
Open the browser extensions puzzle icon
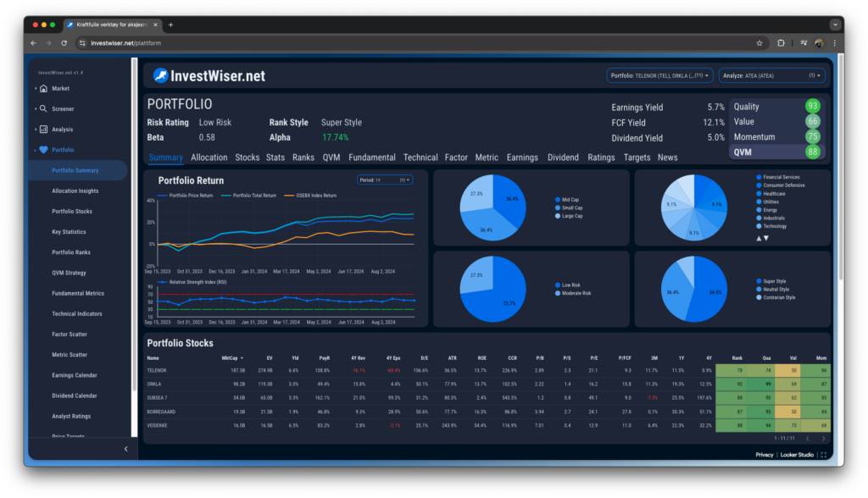click(x=781, y=43)
